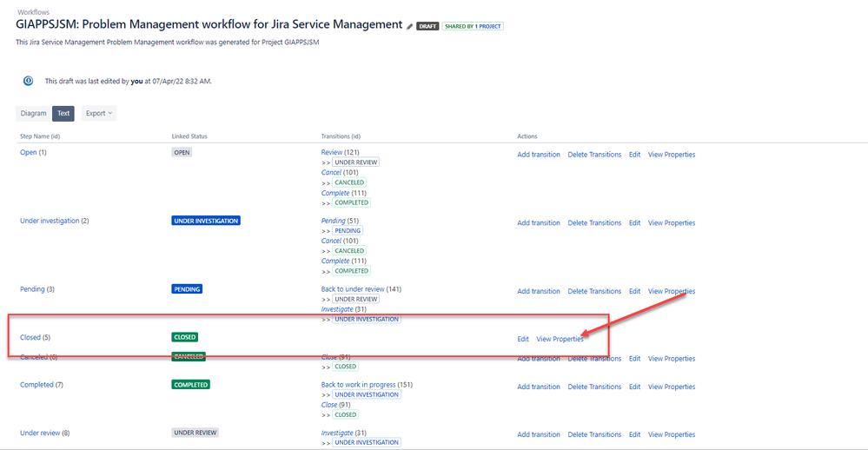Screen dimensions: 868x450
Task: Delete Transitions for Under review step
Action: 594,434
